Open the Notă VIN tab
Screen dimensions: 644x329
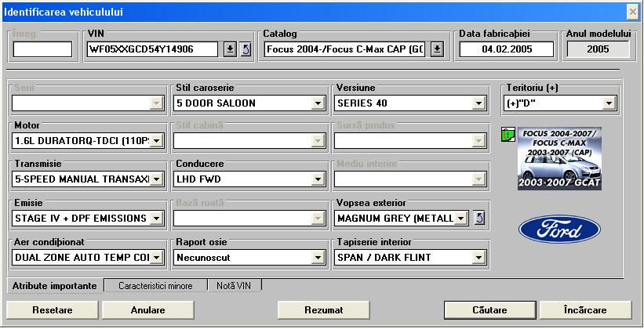tap(233, 286)
